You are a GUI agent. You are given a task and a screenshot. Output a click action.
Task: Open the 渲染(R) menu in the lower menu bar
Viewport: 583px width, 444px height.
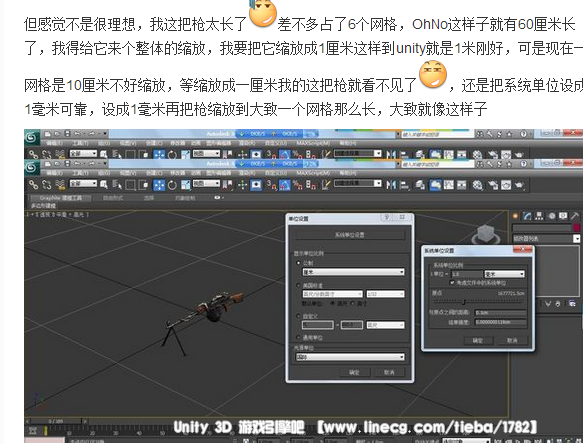(x=247, y=173)
